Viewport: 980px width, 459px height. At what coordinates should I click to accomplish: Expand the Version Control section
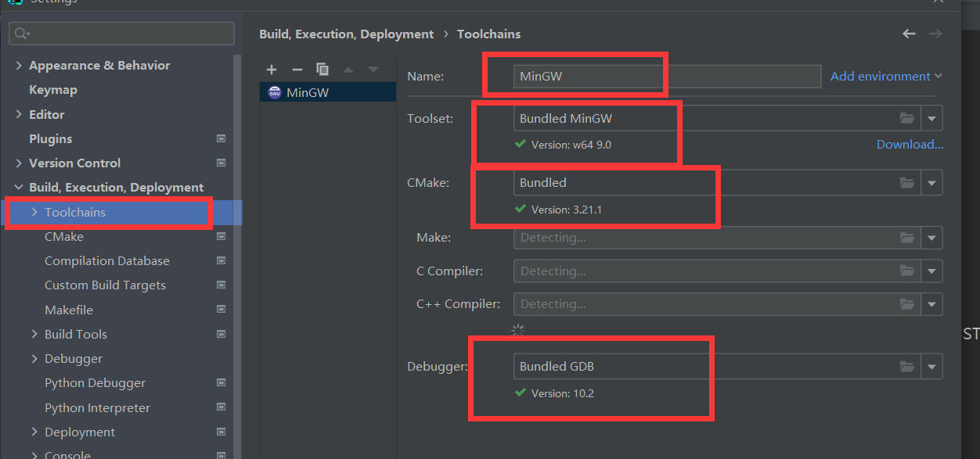pos(19,163)
